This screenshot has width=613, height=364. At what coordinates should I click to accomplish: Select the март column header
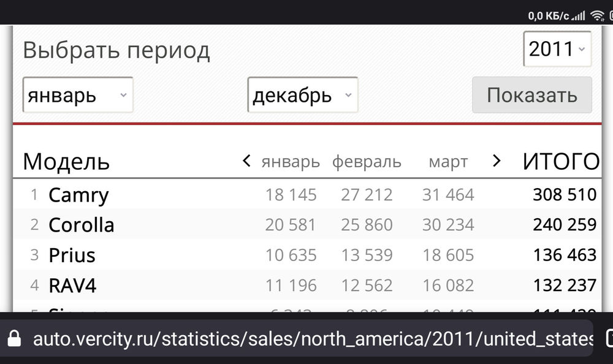[448, 162]
